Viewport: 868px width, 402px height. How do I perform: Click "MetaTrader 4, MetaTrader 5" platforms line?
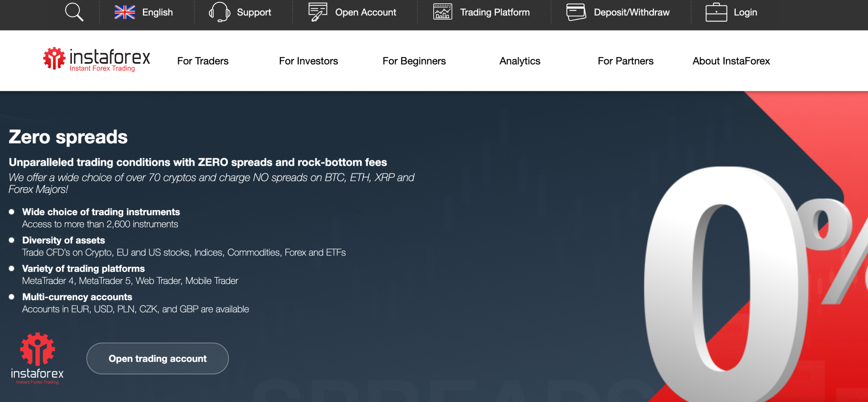click(130, 281)
